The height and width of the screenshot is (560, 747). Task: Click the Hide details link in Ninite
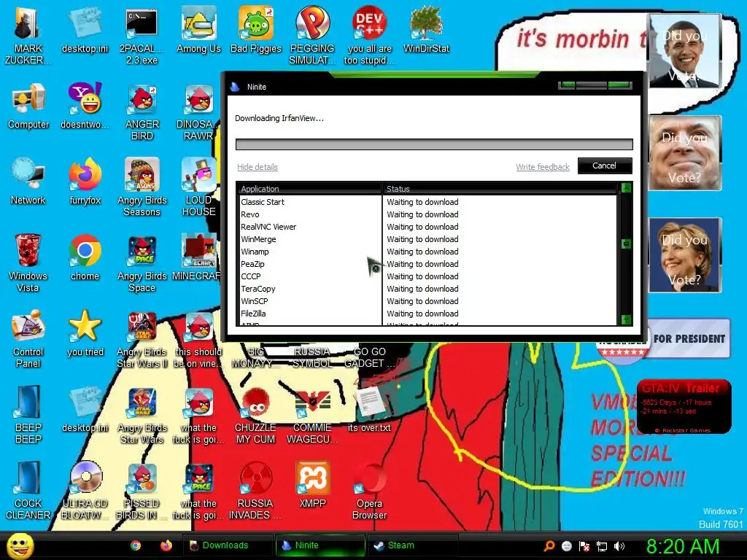tap(258, 167)
